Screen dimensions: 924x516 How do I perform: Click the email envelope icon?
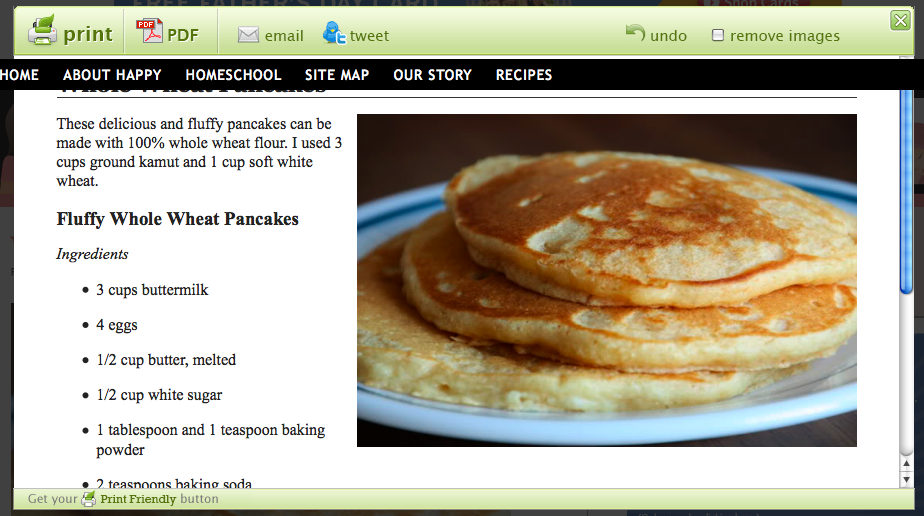pos(248,35)
